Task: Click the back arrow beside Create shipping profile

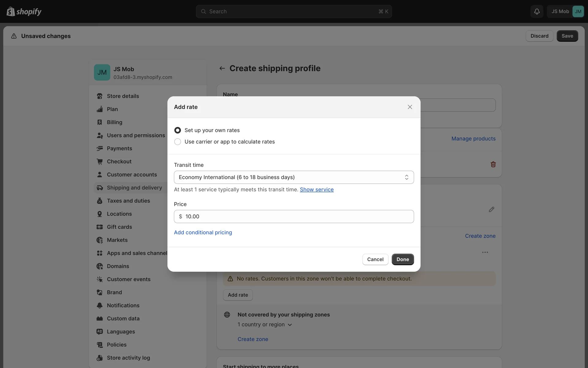Action: click(222, 68)
